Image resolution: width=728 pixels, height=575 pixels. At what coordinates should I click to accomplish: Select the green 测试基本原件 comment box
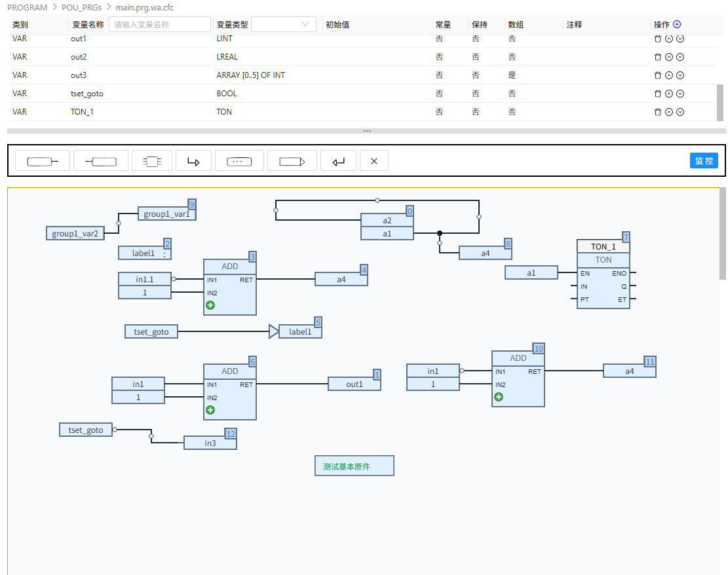(354, 466)
